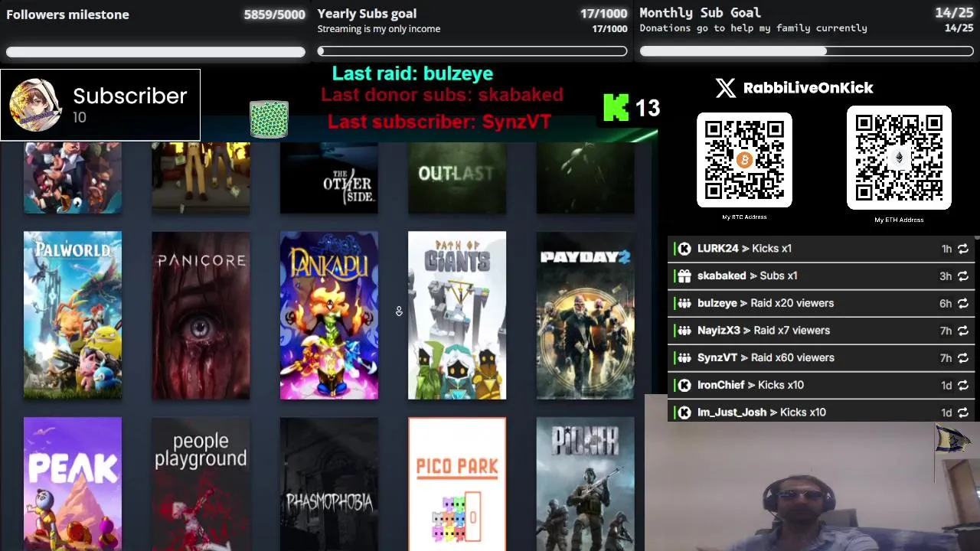Select the Panicore game cover
The width and height of the screenshot is (980, 551).
(x=201, y=315)
